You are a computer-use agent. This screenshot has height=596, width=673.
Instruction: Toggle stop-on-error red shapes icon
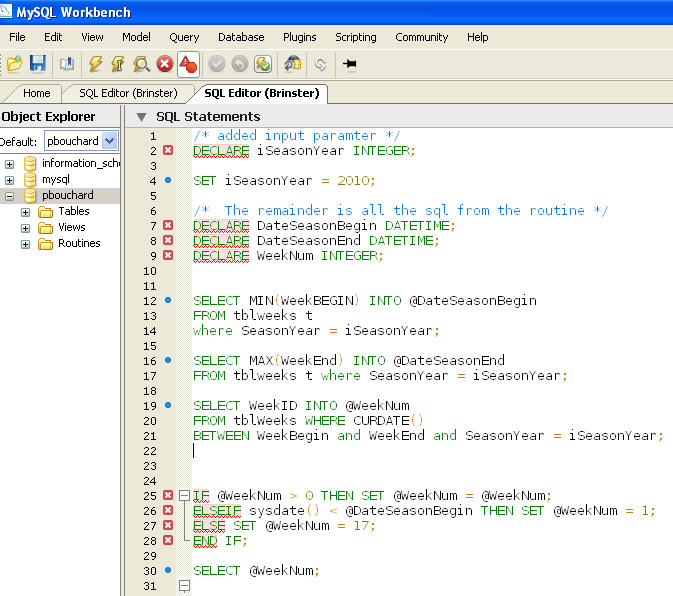point(188,64)
